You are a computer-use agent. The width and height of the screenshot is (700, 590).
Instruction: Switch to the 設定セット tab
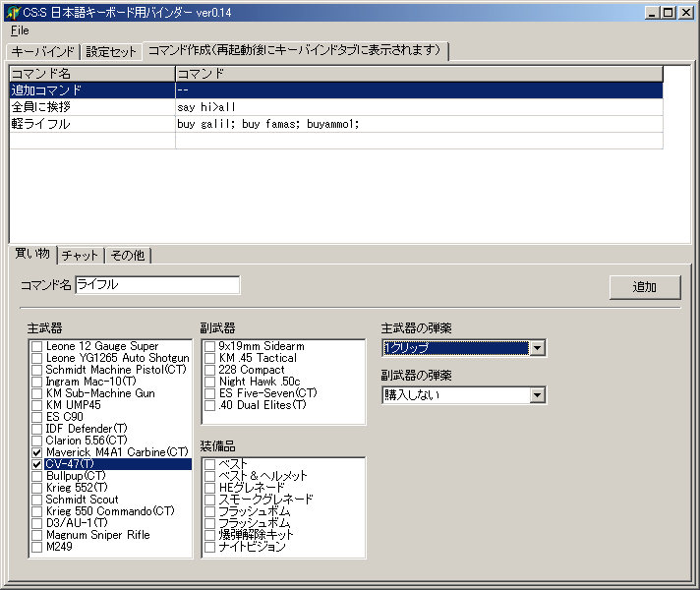click(111, 51)
